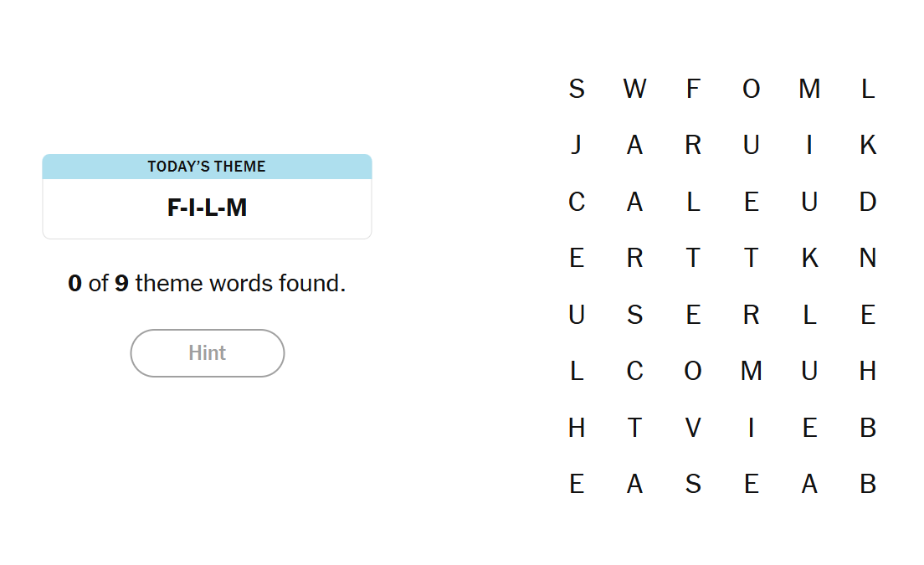Choose the B in the bottom-right corner
The width and height of the screenshot is (924, 565).
(868, 484)
